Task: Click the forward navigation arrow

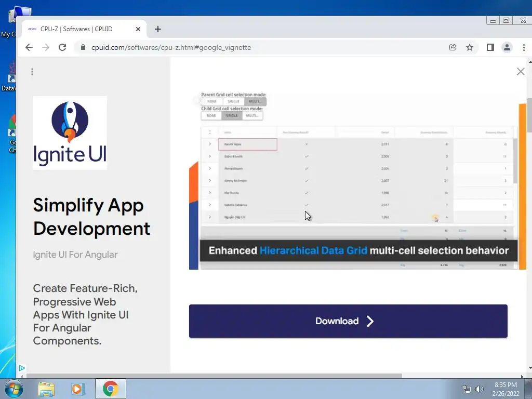Action: click(x=46, y=47)
